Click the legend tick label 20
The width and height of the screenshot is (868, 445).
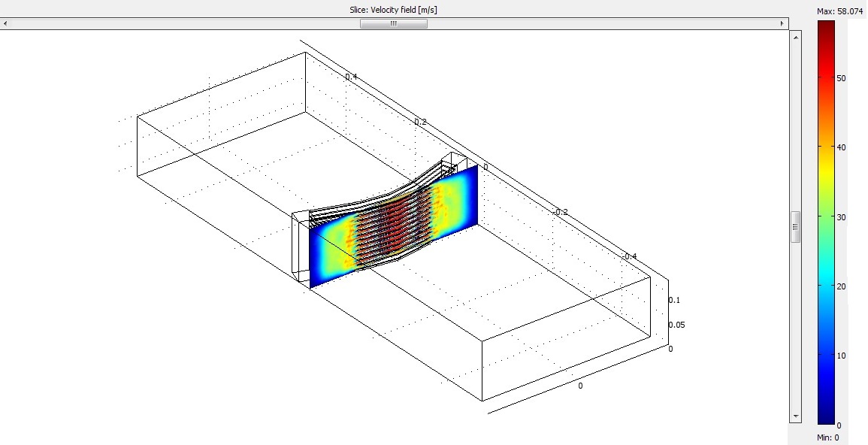coord(842,286)
